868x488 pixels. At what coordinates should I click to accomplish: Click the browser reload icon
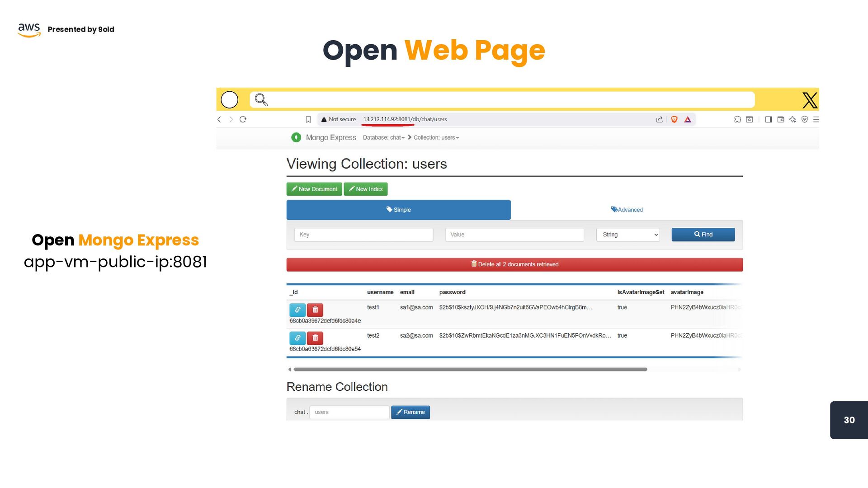(x=243, y=119)
